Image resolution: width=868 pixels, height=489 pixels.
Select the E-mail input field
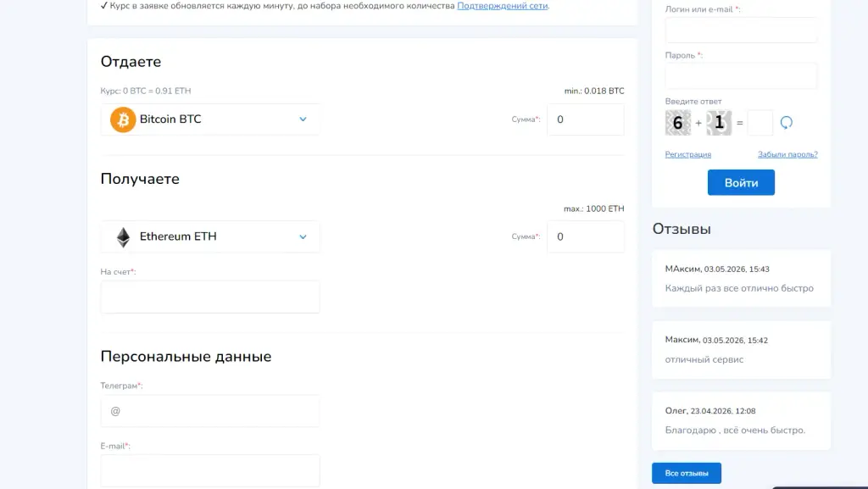tap(210, 470)
